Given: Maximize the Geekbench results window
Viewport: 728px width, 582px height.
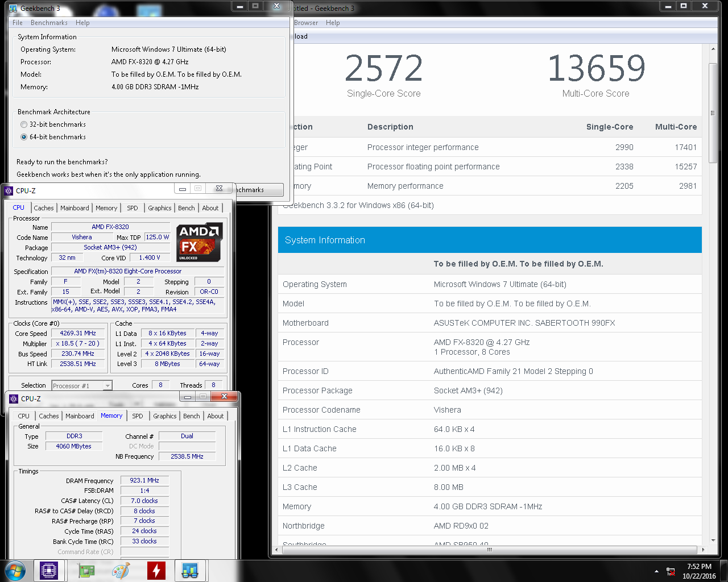Looking at the screenshot, I should click(684, 6).
